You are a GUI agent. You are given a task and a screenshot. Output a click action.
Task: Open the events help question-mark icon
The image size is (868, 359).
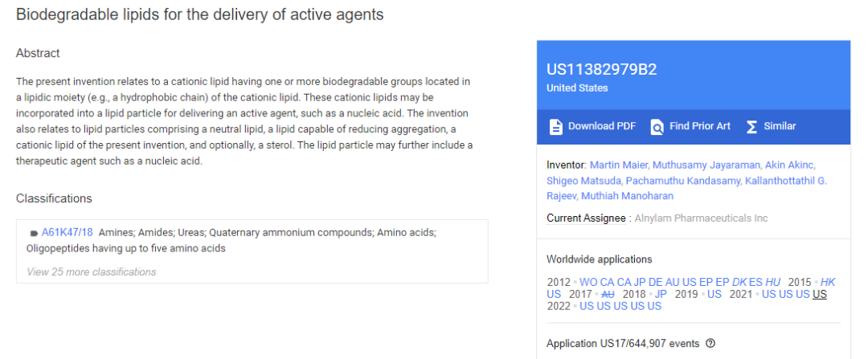click(x=710, y=344)
